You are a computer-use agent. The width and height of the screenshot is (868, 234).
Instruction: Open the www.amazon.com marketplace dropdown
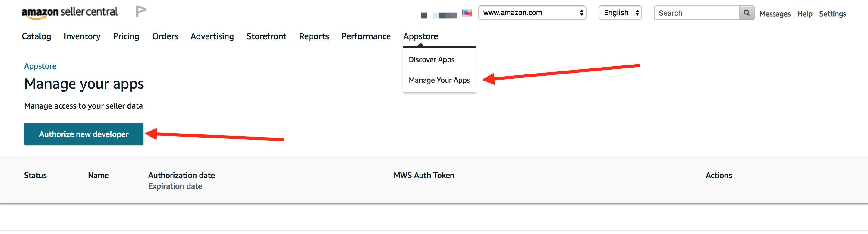click(532, 13)
